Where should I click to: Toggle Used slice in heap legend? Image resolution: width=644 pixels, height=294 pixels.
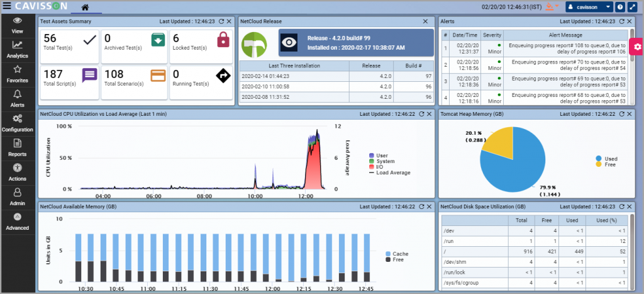(x=606, y=159)
